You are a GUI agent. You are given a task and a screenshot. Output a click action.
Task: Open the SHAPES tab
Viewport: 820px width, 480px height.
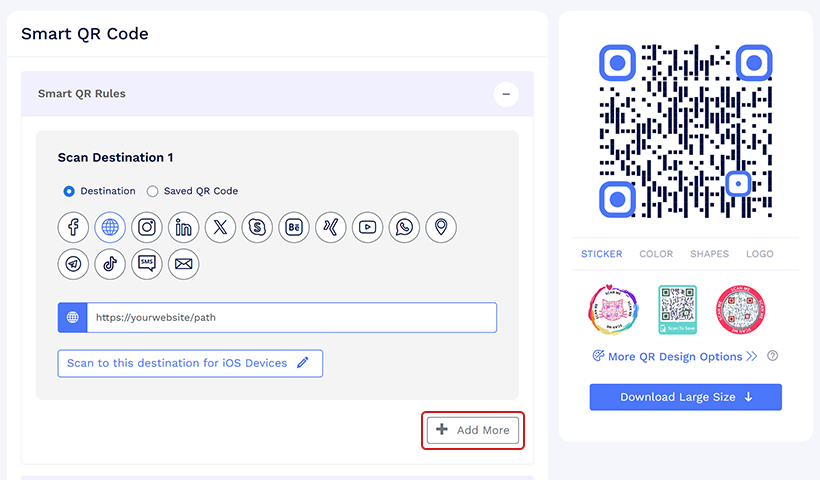coord(709,254)
